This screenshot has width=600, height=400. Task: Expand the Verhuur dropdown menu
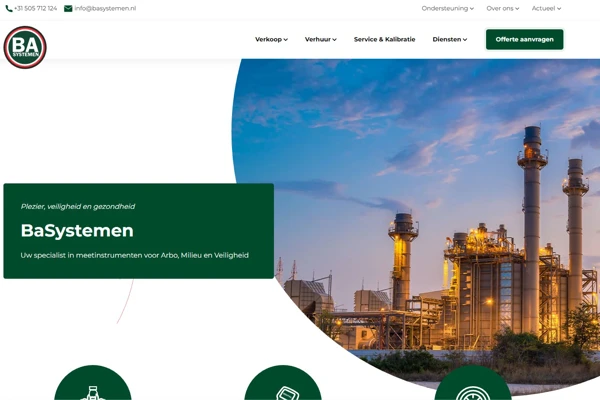tap(320, 39)
